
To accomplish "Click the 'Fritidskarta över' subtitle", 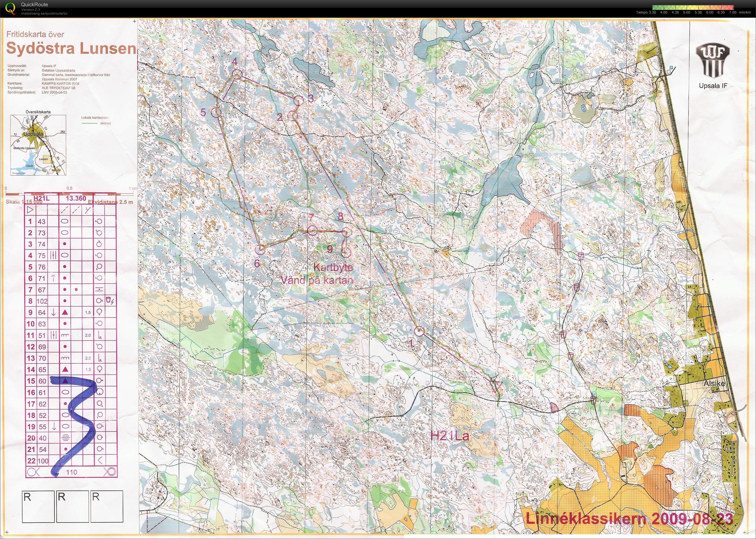I will (36, 34).
